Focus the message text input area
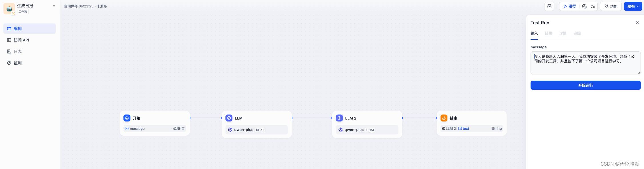This screenshot has height=169, width=644. (x=585, y=63)
